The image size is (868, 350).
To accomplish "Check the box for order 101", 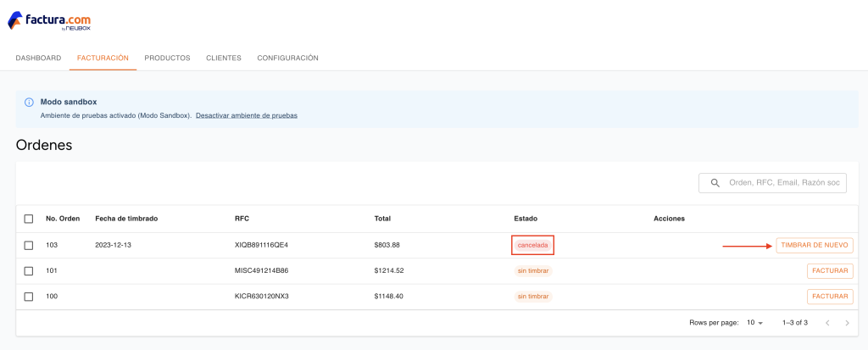I will pos(29,271).
